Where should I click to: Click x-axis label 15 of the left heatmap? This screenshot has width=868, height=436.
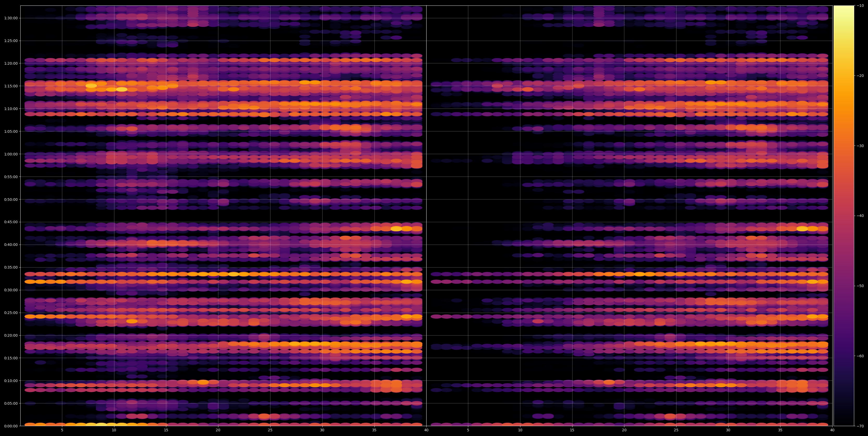coord(166,430)
